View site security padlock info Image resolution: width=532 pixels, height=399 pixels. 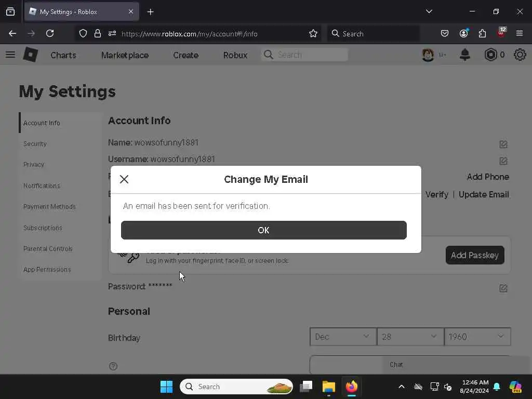tap(98, 33)
